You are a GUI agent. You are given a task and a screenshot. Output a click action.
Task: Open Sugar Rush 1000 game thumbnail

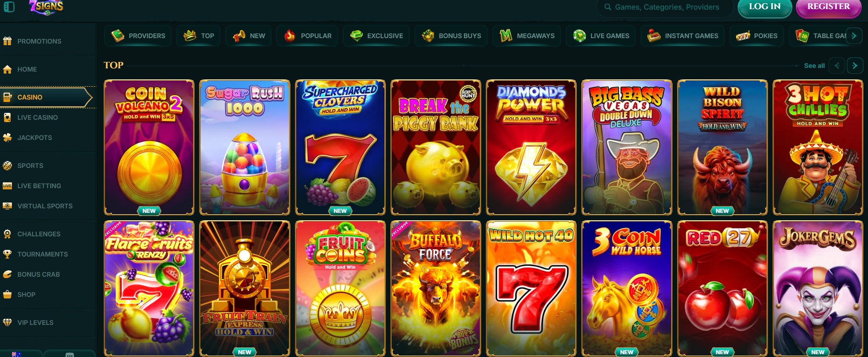pyautogui.click(x=245, y=147)
